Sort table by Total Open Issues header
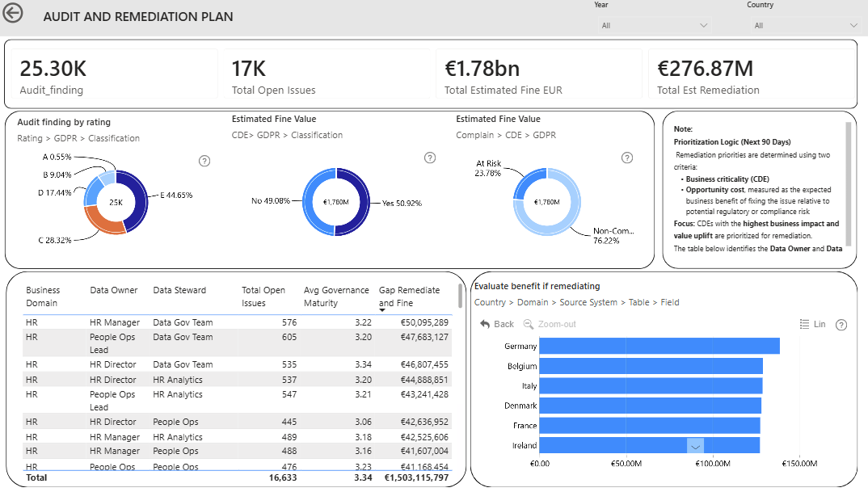868x492 pixels. [263, 296]
